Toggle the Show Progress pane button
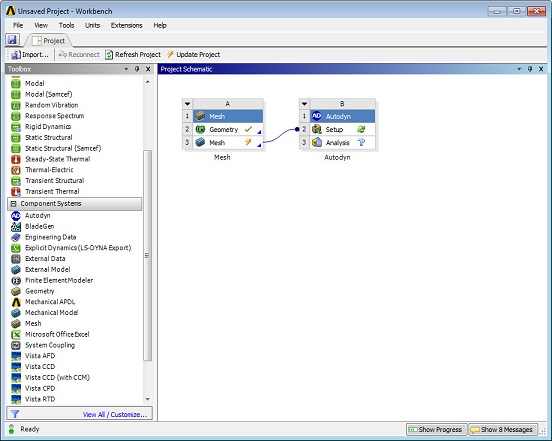 [x=437, y=429]
